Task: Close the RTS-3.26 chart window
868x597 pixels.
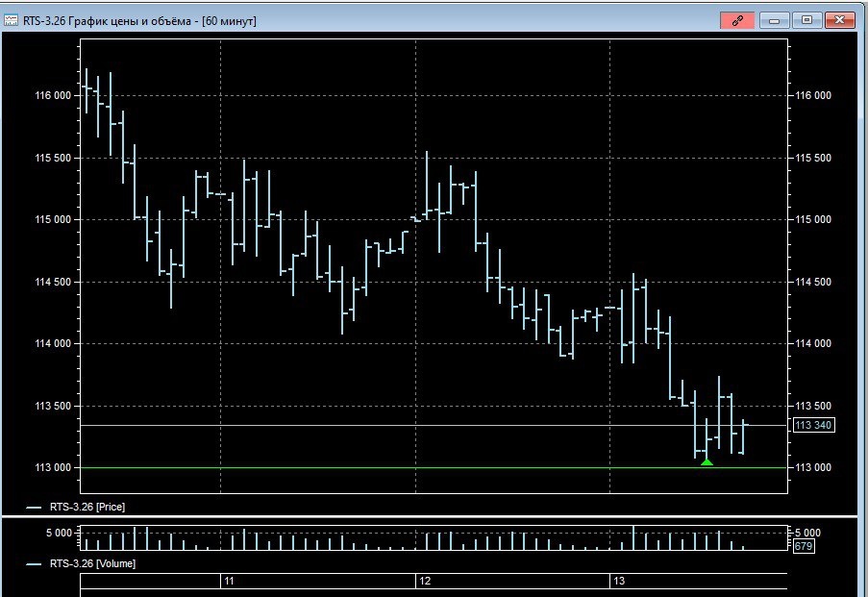Action: pyautogui.click(x=839, y=20)
